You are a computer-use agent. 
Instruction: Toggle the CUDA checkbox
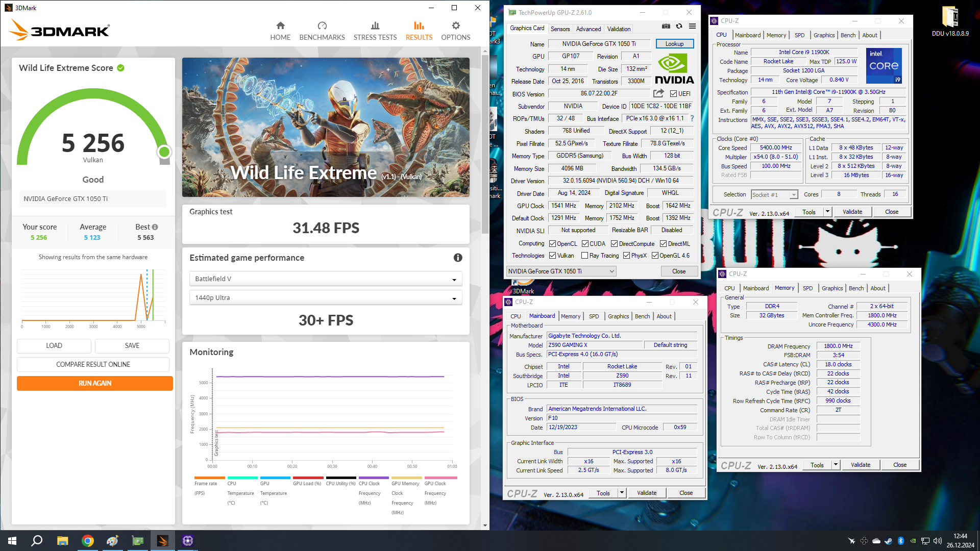[585, 244]
